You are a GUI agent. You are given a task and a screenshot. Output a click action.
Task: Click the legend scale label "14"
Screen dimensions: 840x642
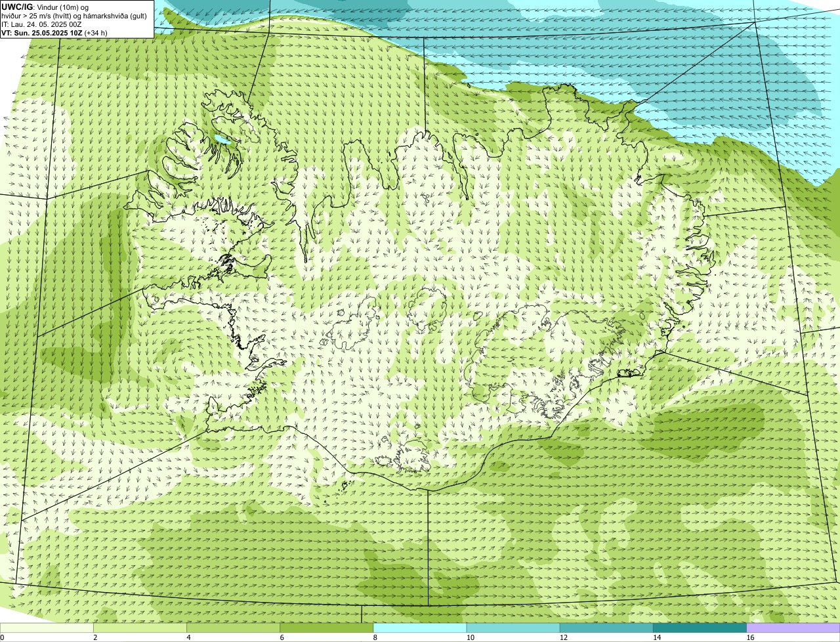pos(658,637)
